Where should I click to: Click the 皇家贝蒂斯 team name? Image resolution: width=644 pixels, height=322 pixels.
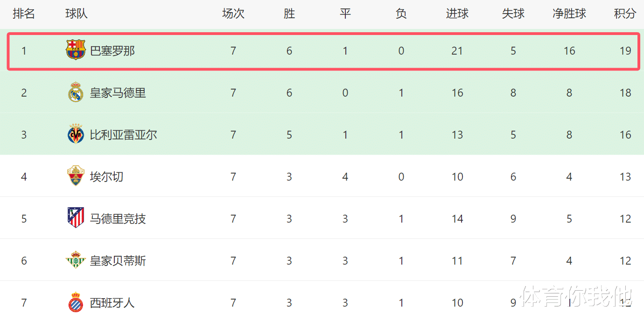pyautogui.click(x=118, y=261)
